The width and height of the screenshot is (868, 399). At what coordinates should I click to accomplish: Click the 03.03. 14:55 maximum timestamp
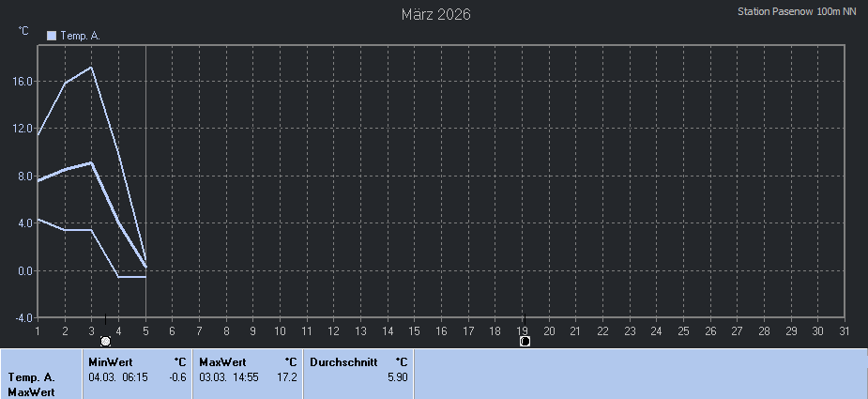point(229,376)
